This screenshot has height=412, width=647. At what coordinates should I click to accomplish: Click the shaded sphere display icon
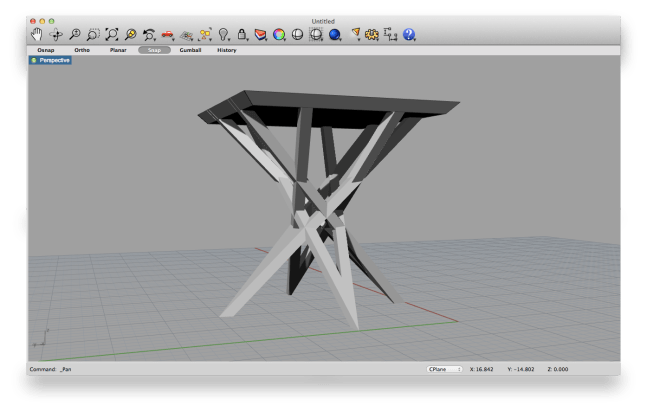pyautogui.click(x=297, y=35)
